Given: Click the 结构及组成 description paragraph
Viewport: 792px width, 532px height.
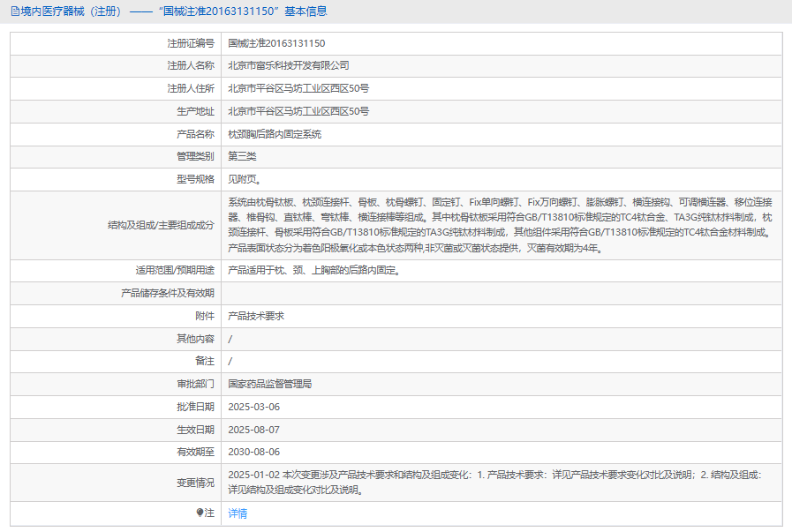Looking at the screenshot, I should 500,225.
